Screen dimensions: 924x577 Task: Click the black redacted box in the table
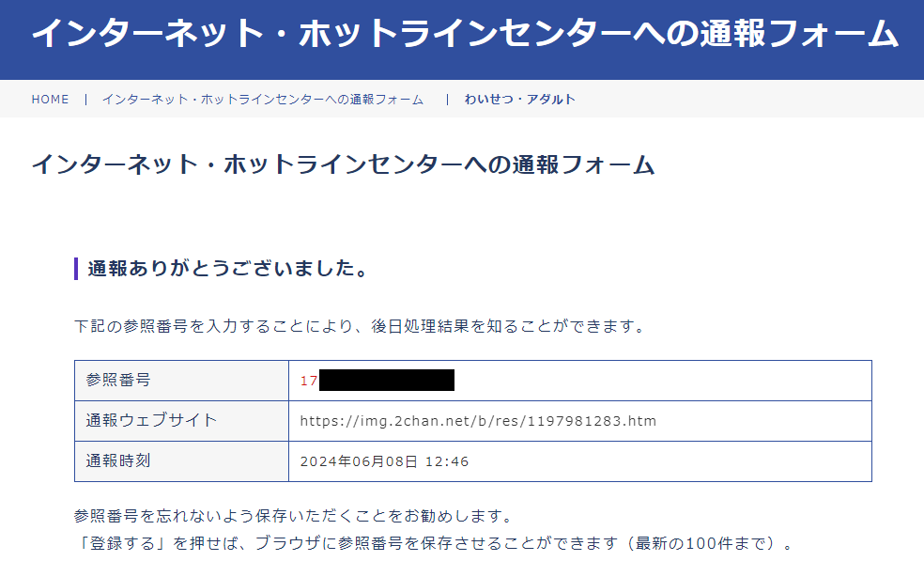[387, 381]
